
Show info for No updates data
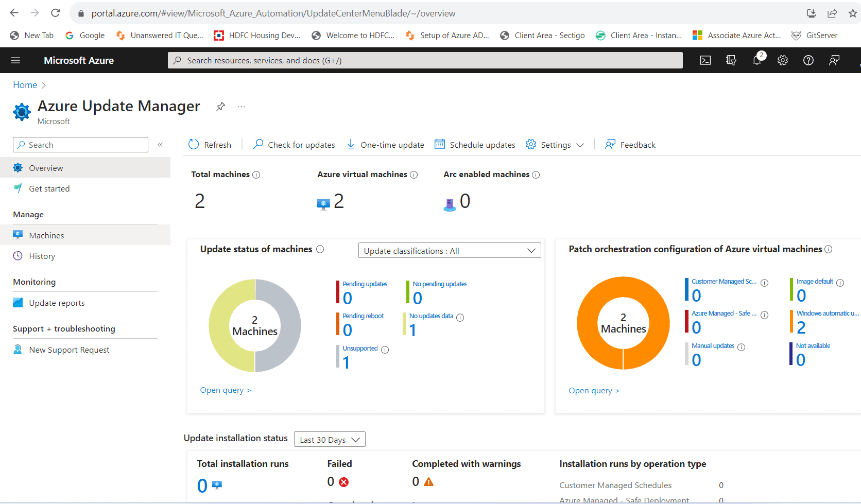(460, 318)
